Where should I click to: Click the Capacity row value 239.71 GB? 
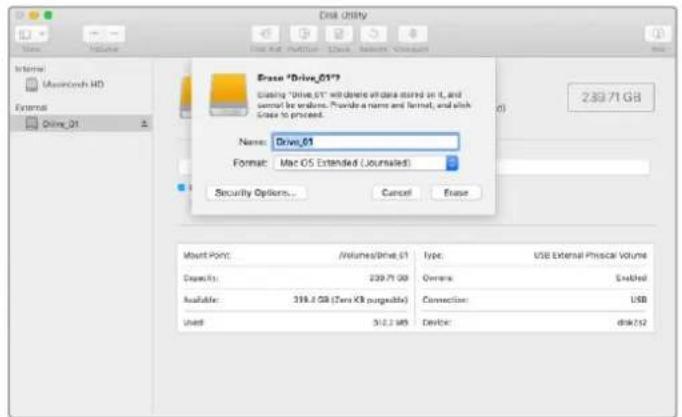click(388, 278)
